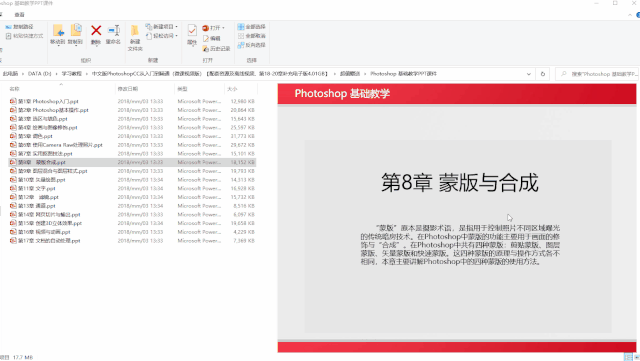Expand the 轻松访问 dropdown arrow

pyautogui.click(x=176, y=36)
